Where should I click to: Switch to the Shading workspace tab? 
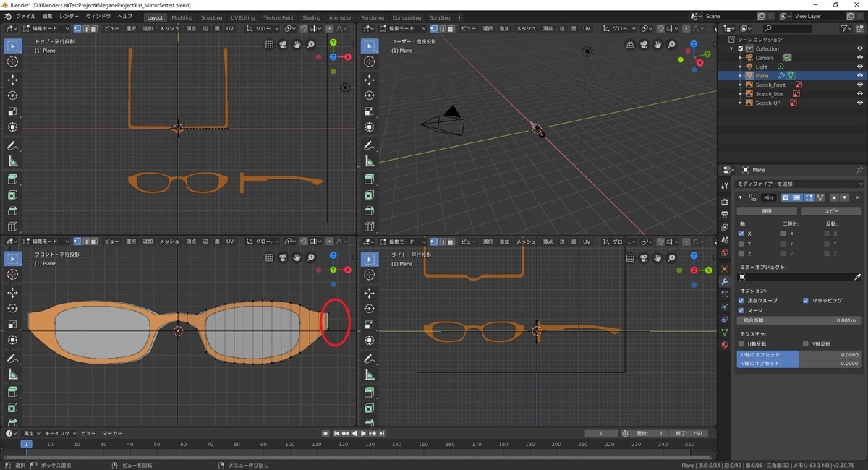(311, 17)
